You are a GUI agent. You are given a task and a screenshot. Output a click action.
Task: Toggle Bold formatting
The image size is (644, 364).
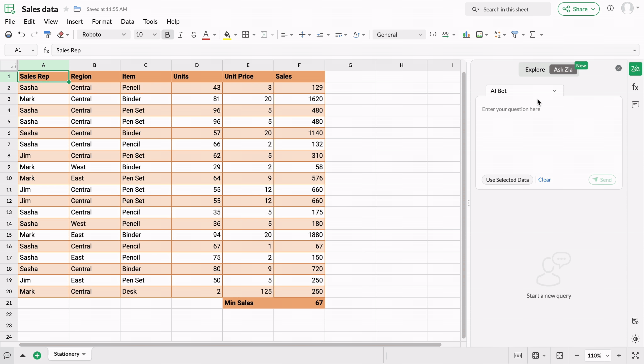[x=167, y=34]
